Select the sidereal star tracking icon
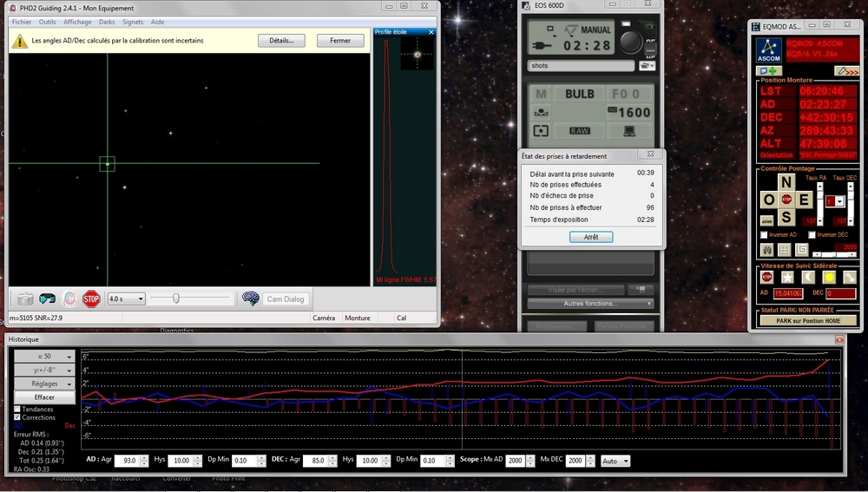Image resolution: width=868 pixels, height=492 pixels. tap(787, 277)
